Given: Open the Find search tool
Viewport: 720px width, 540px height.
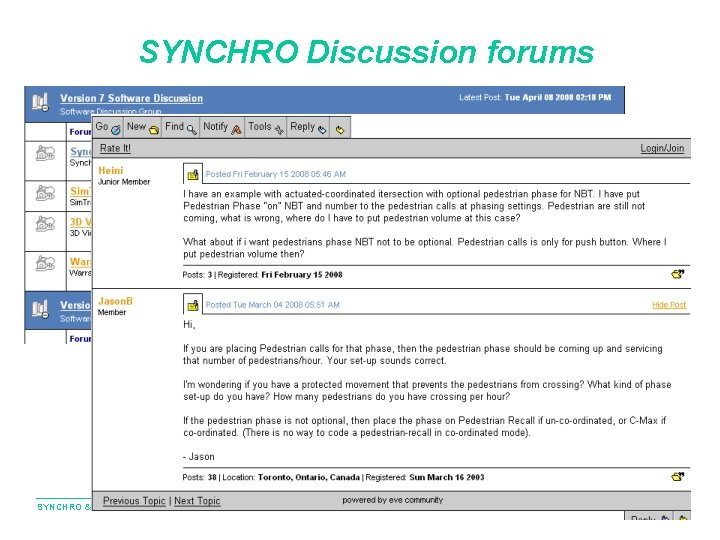Looking at the screenshot, I should coord(181,127).
